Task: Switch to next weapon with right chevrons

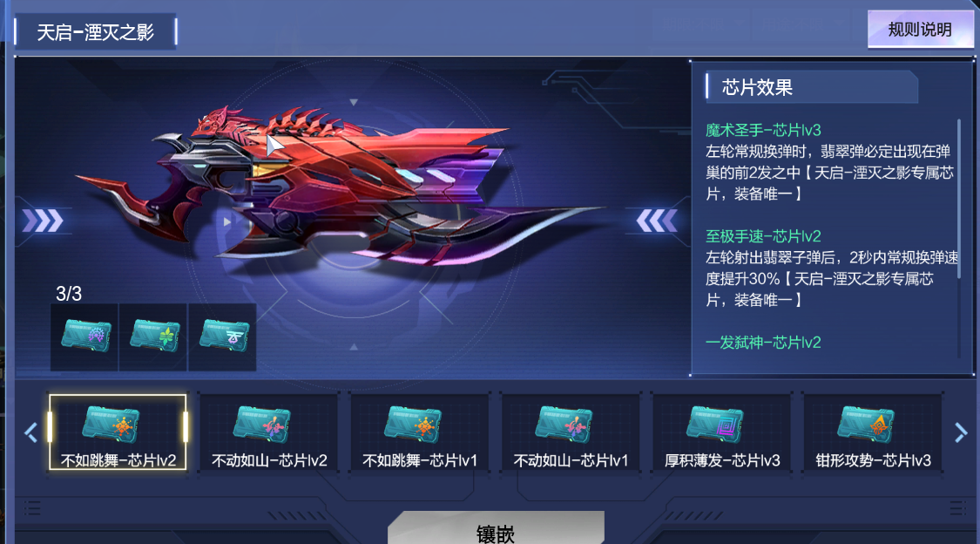Action: coord(656,221)
